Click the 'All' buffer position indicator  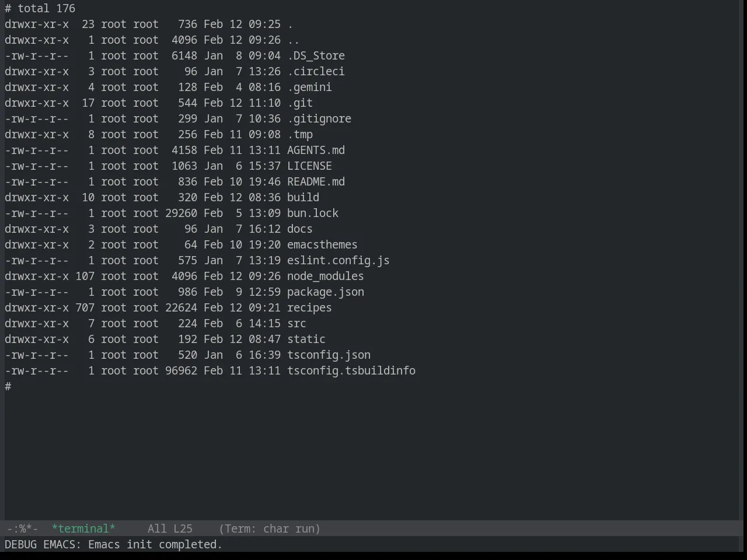[x=157, y=528]
